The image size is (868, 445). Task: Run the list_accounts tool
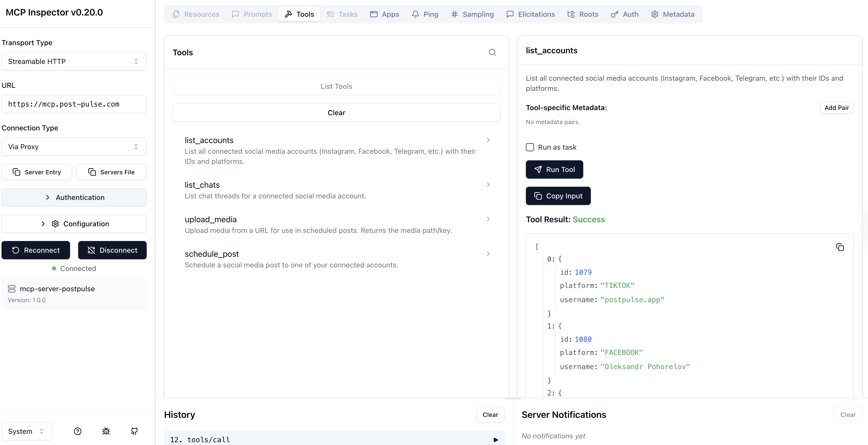tap(554, 169)
